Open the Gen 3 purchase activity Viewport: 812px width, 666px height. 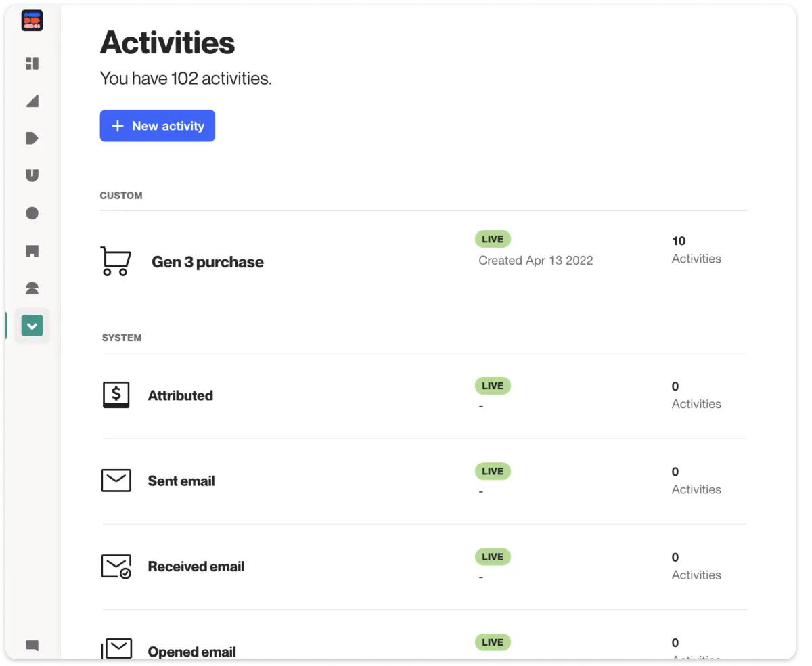click(x=208, y=262)
